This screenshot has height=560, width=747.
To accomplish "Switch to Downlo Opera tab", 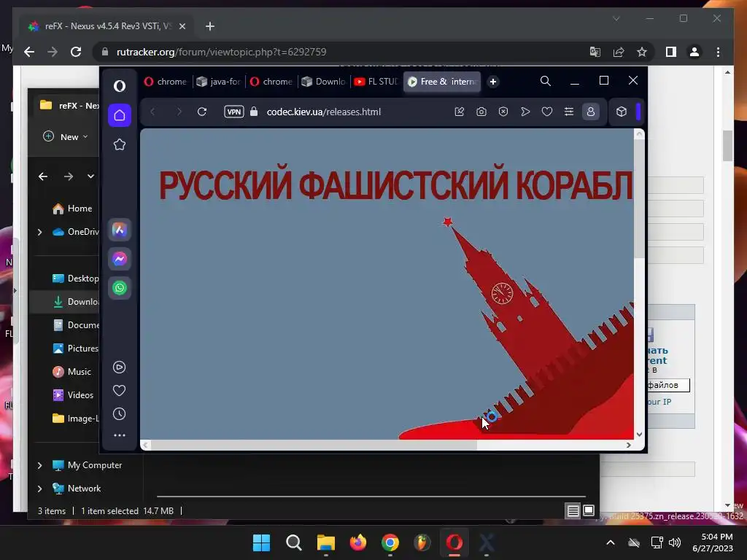I will click(x=324, y=82).
